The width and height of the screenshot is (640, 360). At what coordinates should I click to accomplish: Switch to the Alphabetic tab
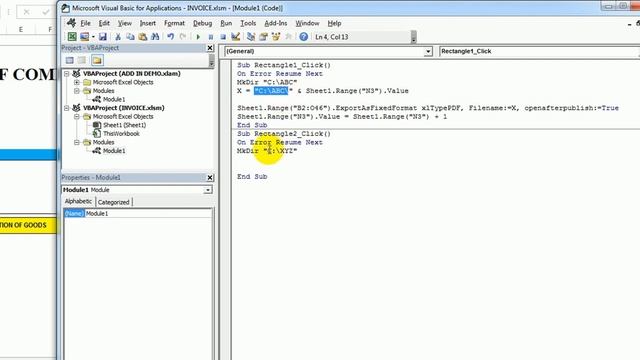78,201
